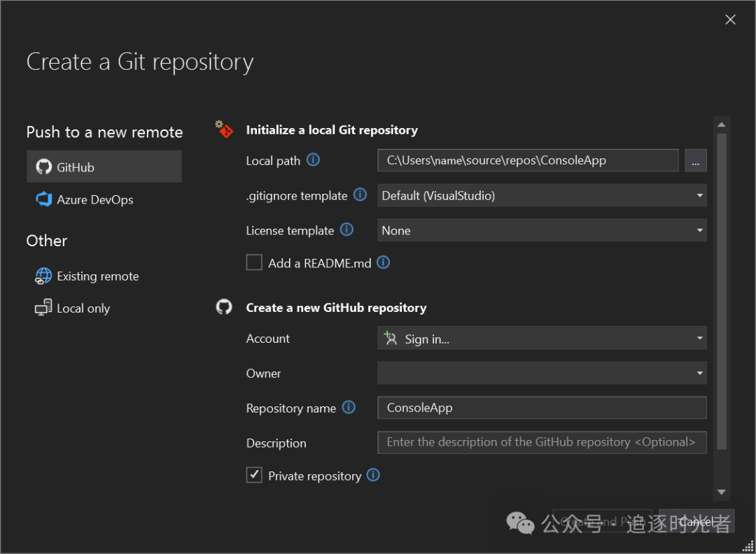756x554 pixels.
Task: Click the Description input field
Action: click(541, 442)
